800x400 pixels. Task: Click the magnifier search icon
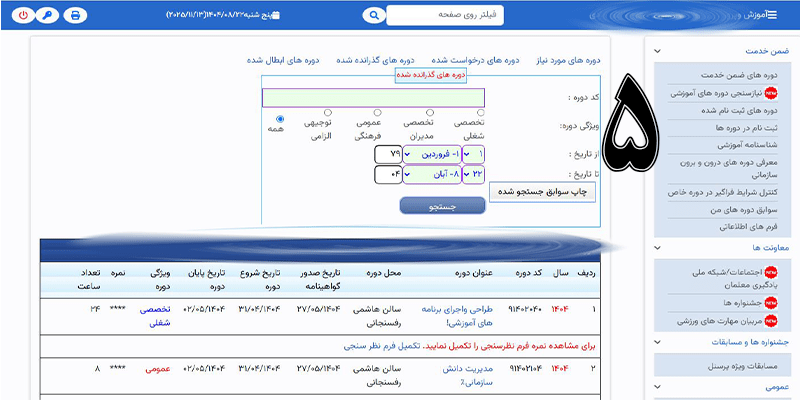[374, 15]
